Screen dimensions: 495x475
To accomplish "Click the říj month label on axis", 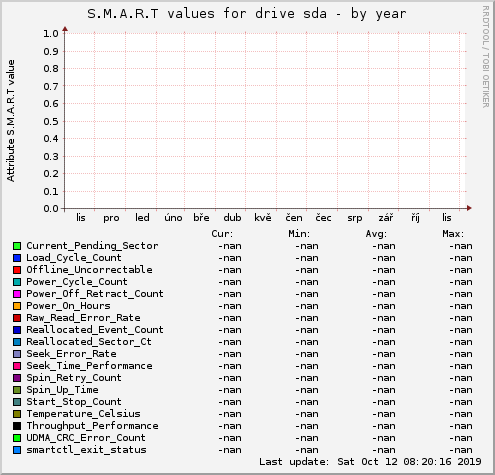I will (415, 218).
